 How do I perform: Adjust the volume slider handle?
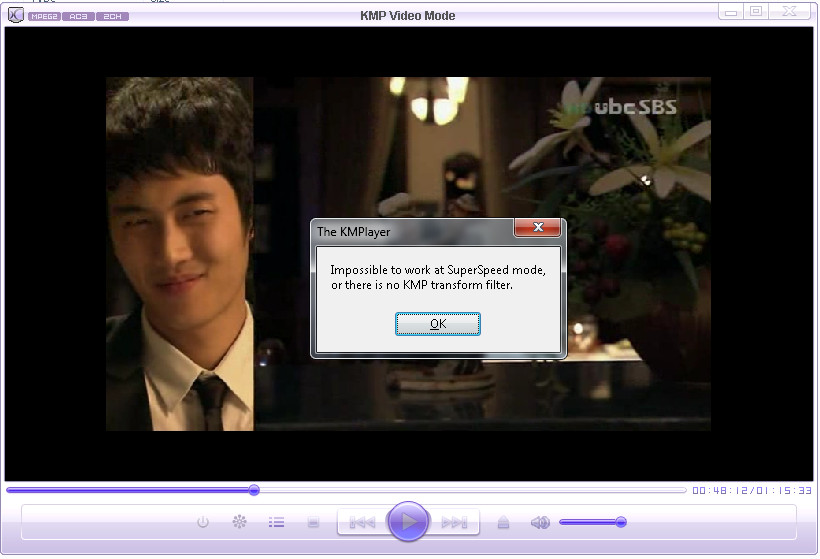tap(621, 522)
